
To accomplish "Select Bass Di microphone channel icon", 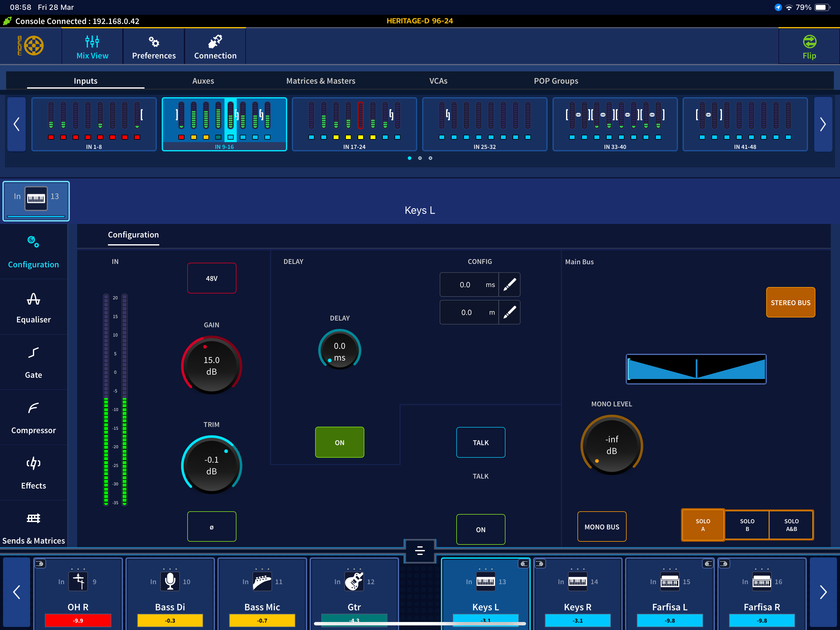I will 170,581.
